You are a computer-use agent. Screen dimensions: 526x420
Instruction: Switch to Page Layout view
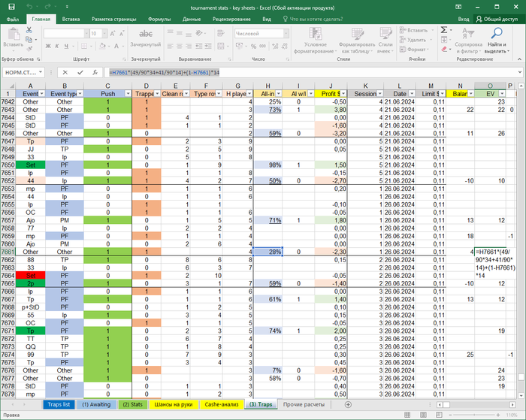pyautogui.click(x=423, y=415)
